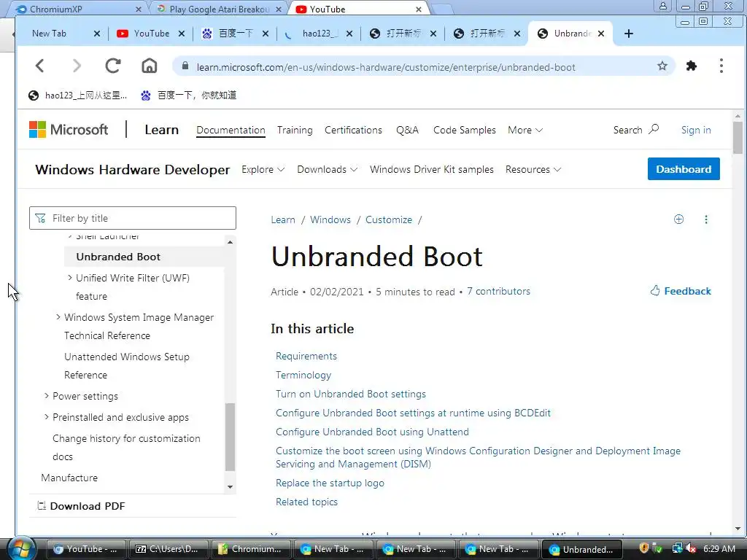Jump to the Related topics section

pyautogui.click(x=306, y=502)
